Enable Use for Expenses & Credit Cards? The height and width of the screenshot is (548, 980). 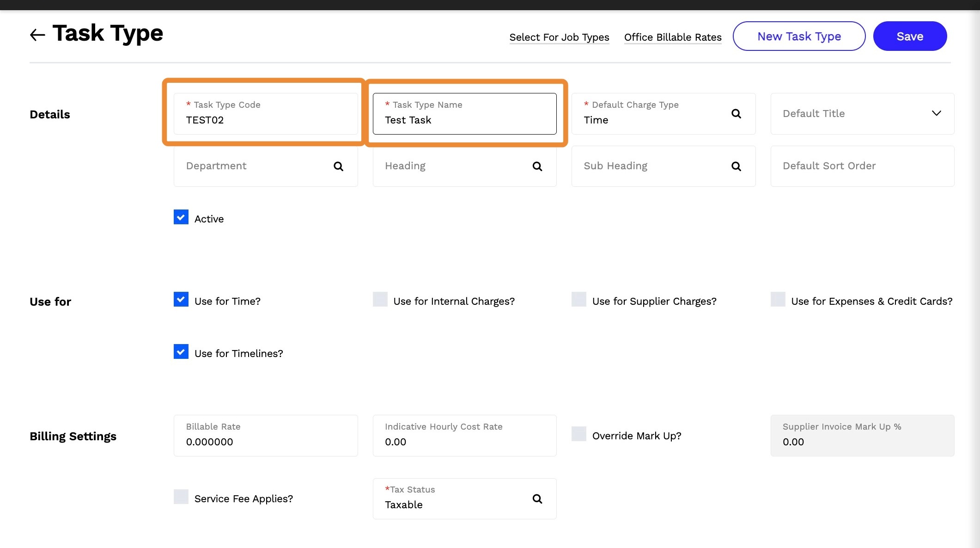pyautogui.click(x=778, y=300)
